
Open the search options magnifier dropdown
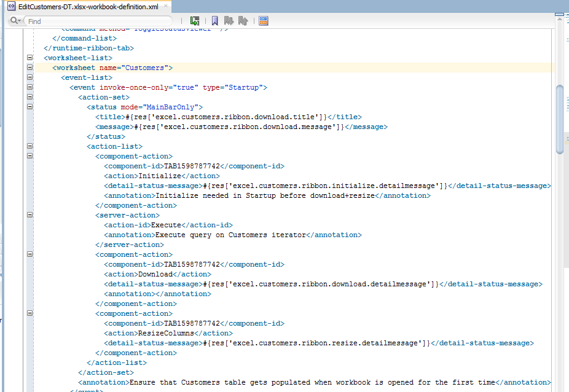point(15,21)
